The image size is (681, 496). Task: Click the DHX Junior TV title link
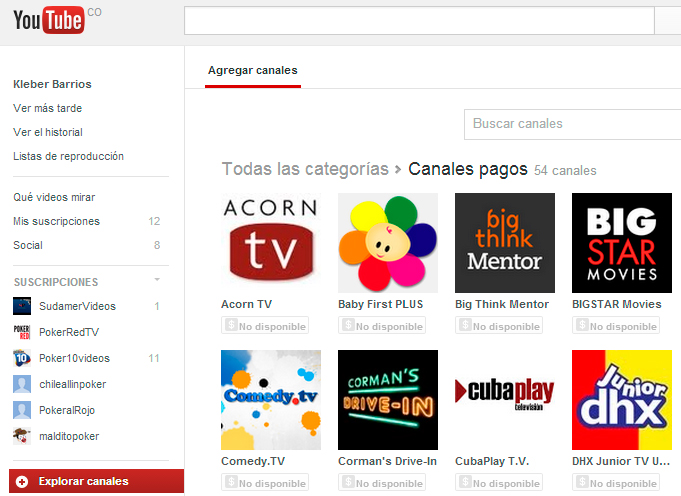(621, 461)
